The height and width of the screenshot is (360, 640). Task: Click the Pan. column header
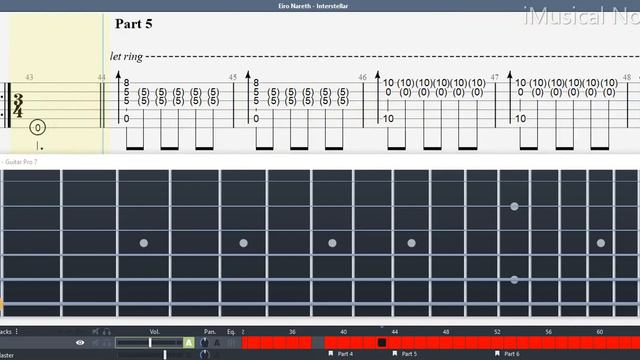click(210, 332)
